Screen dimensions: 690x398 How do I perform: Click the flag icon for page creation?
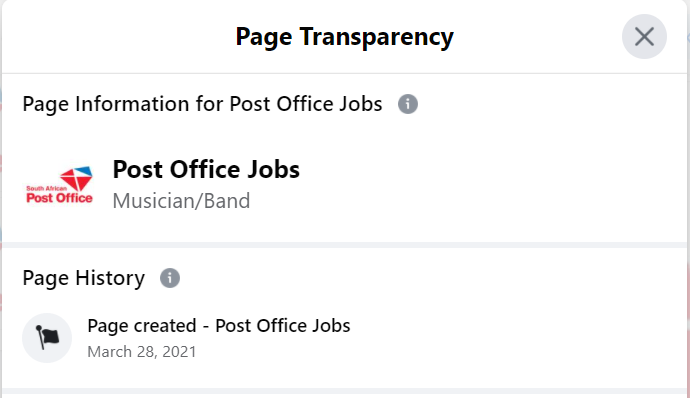point(48,338)
